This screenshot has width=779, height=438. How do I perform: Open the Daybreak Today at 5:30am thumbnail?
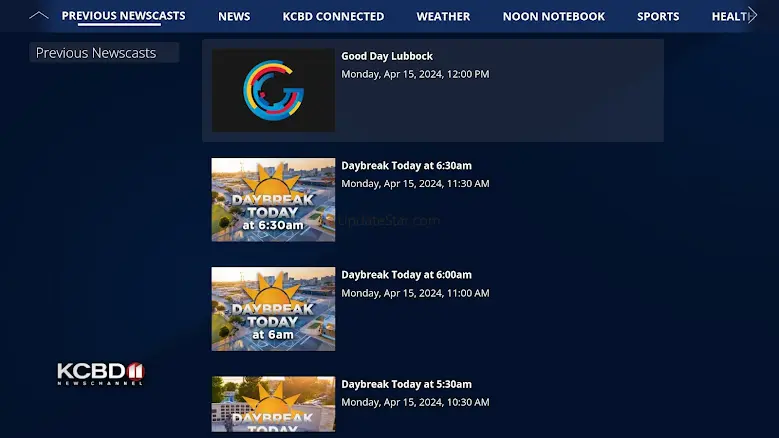[x=273, y=404]
